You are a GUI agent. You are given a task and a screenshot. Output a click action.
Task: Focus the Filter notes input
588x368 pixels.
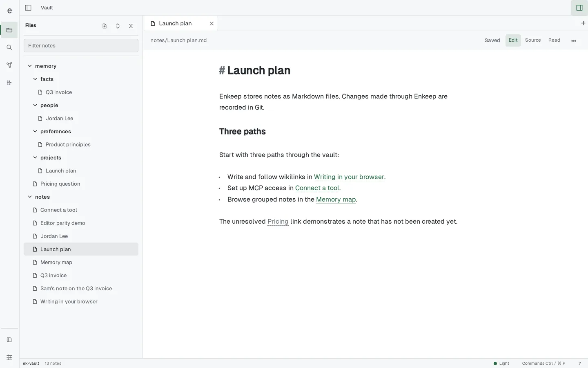pyautogui.click(x=81, y=46)
